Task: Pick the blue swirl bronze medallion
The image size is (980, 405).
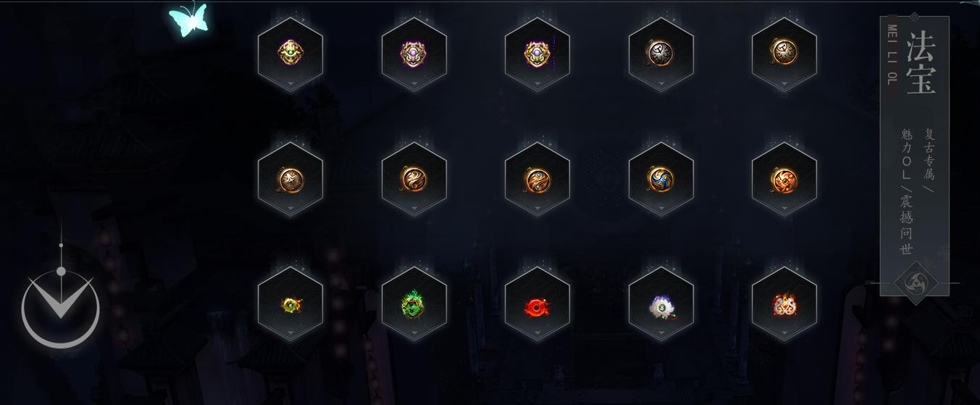Action: point(661,179)
